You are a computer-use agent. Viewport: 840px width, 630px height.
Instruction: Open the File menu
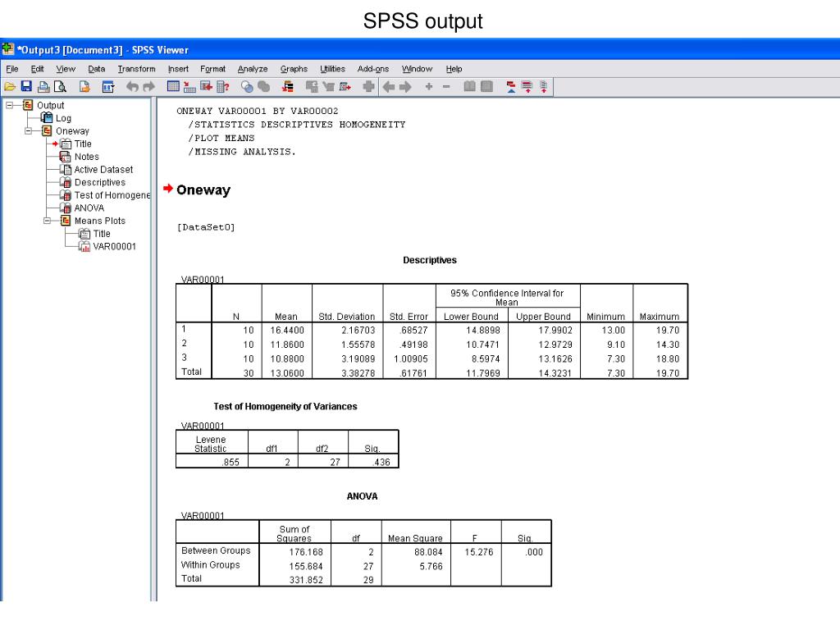[12, 69]
